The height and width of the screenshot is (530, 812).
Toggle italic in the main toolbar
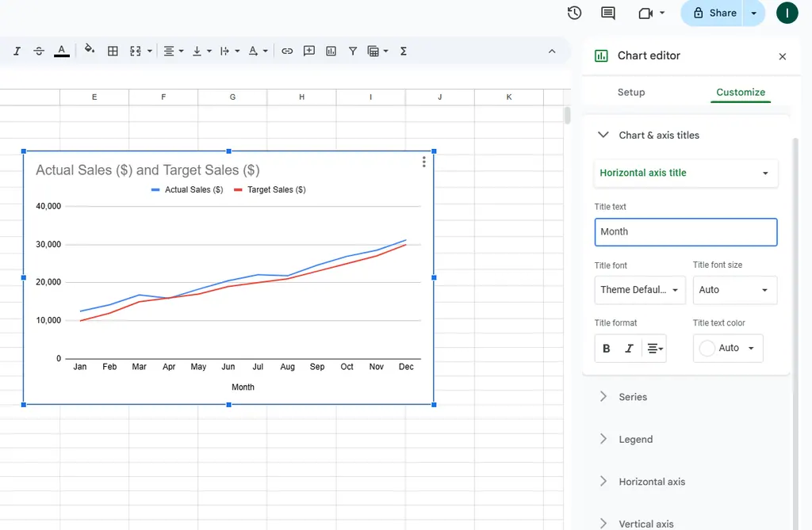click(17, 51)
